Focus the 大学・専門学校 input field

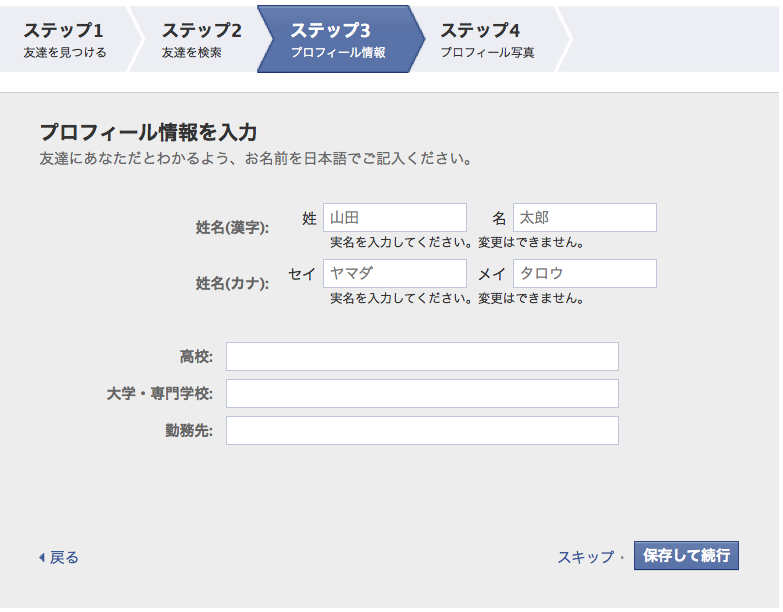pyautogui.click(x=422, y=393)
